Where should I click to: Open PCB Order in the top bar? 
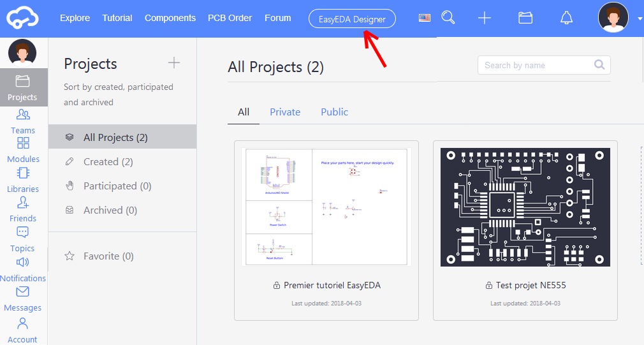click(230, 18)
